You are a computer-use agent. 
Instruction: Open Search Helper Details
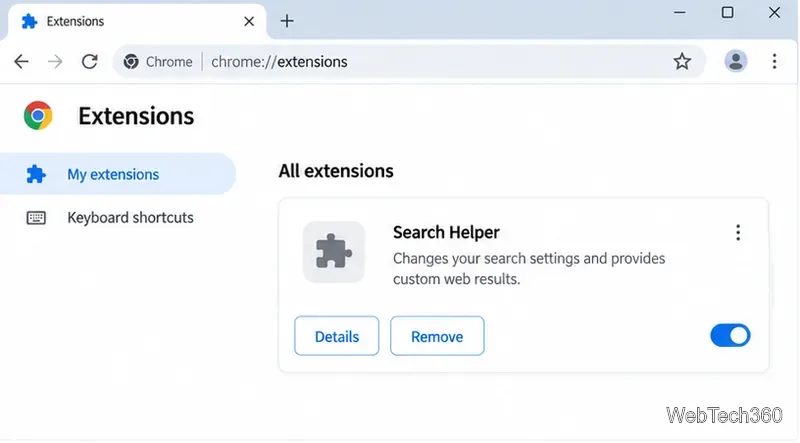click(337, 336)
